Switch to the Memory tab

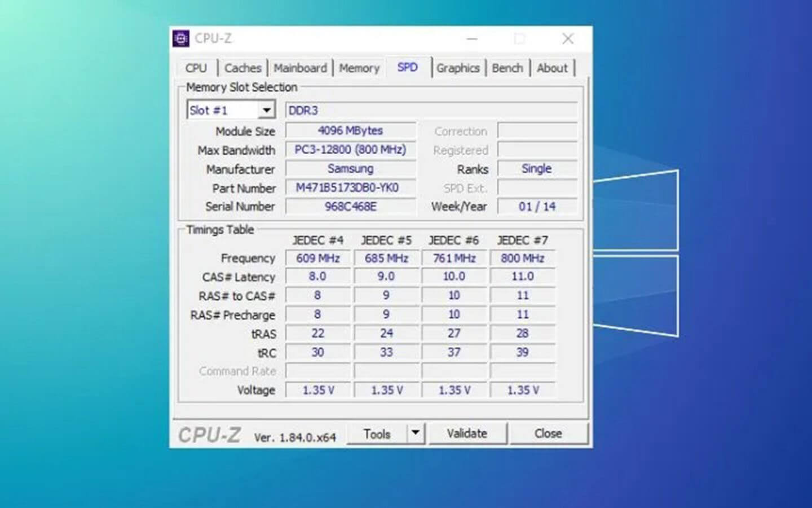pyautogui.click(x=359, y=68)
